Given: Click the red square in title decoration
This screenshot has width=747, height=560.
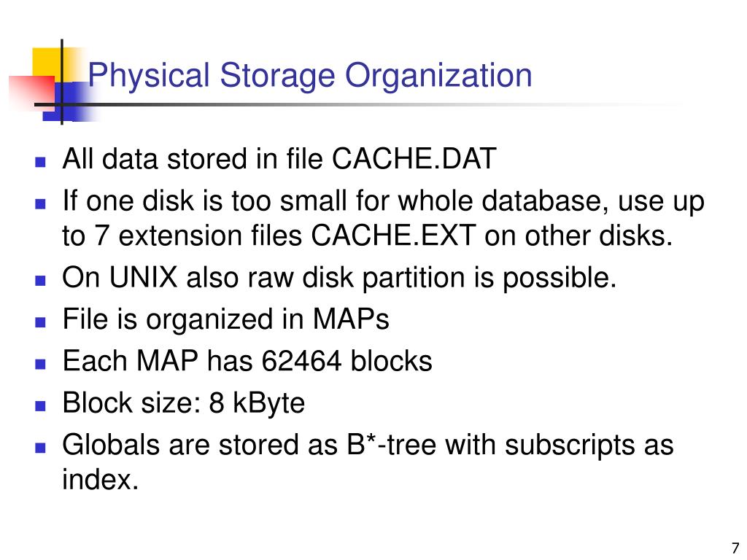Looking at the screenshot, I should (x=31, y=93).
